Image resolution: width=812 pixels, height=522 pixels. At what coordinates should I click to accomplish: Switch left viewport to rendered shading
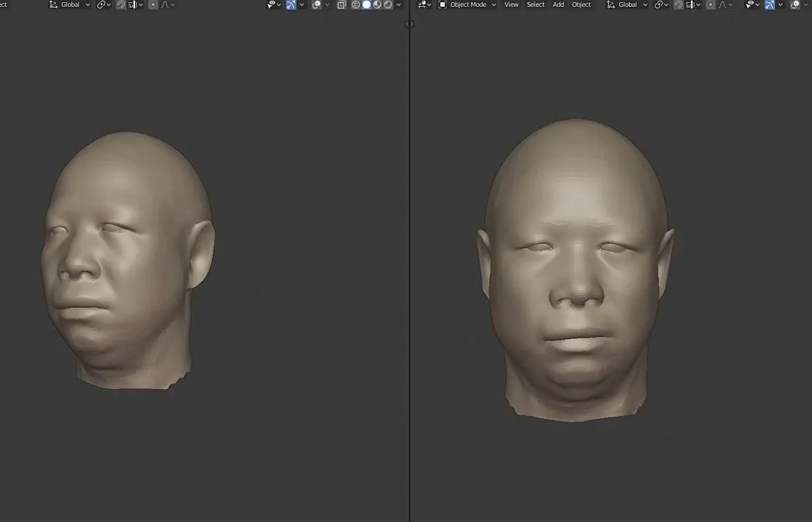(x=388, y=5)
